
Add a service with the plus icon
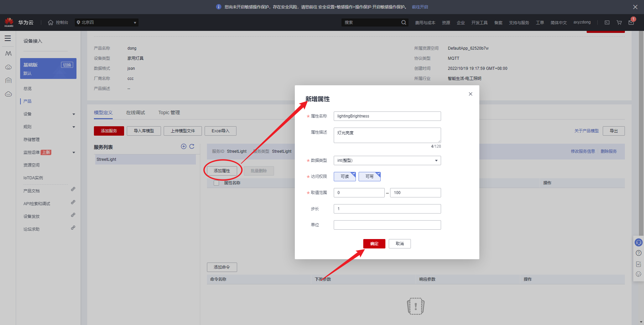pos(183,146)
